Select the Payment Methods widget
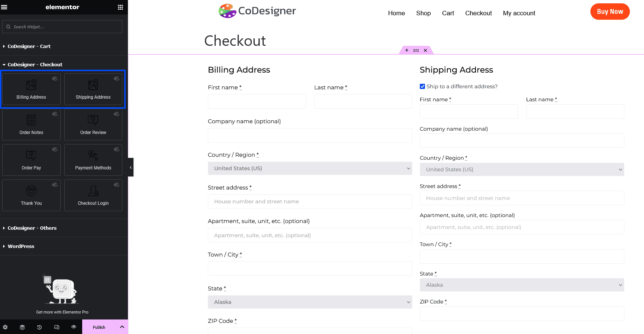The image size is (644, 334). [x=93, y=160]
